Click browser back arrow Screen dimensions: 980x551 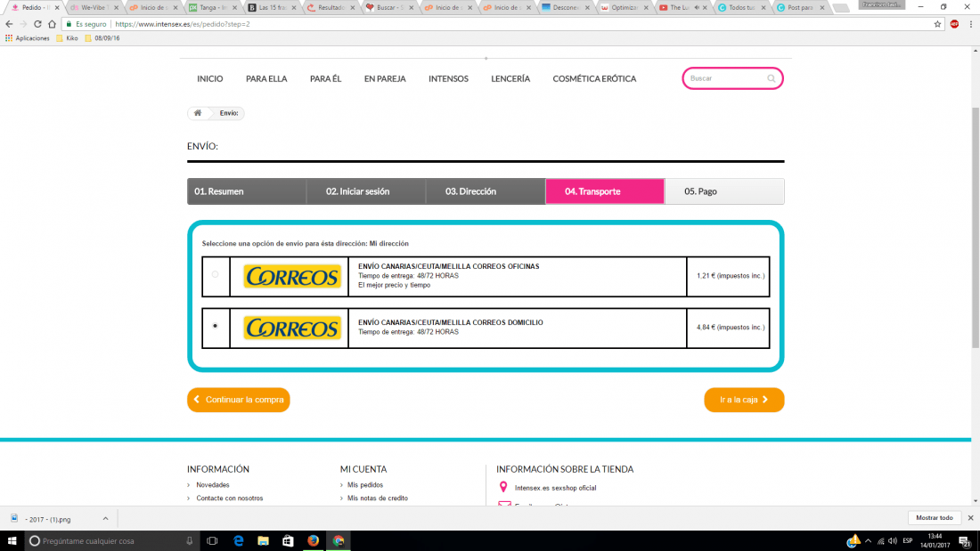[x=9, y=24]
